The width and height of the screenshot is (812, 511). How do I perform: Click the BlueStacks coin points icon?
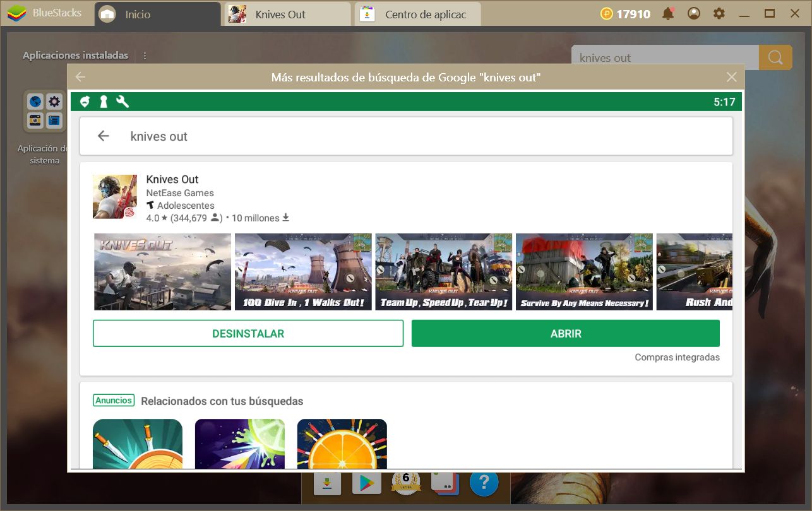(x=607, y=13)
